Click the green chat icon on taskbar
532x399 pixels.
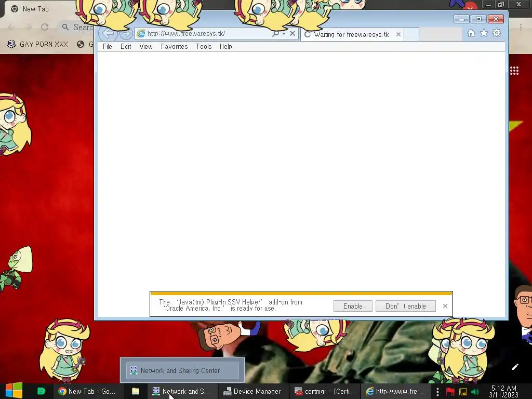(x=41, y=391)
